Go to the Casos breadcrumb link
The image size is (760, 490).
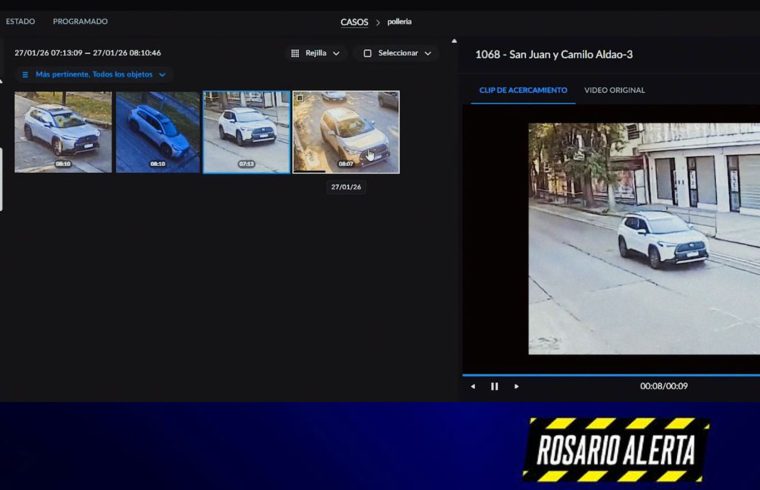[x=354, y=21]
